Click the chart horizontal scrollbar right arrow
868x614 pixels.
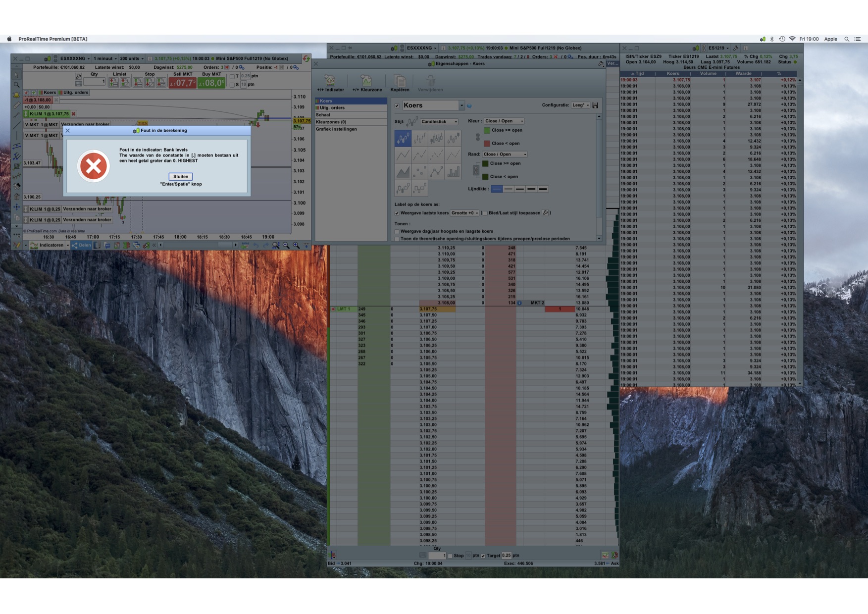pos(236,245)
